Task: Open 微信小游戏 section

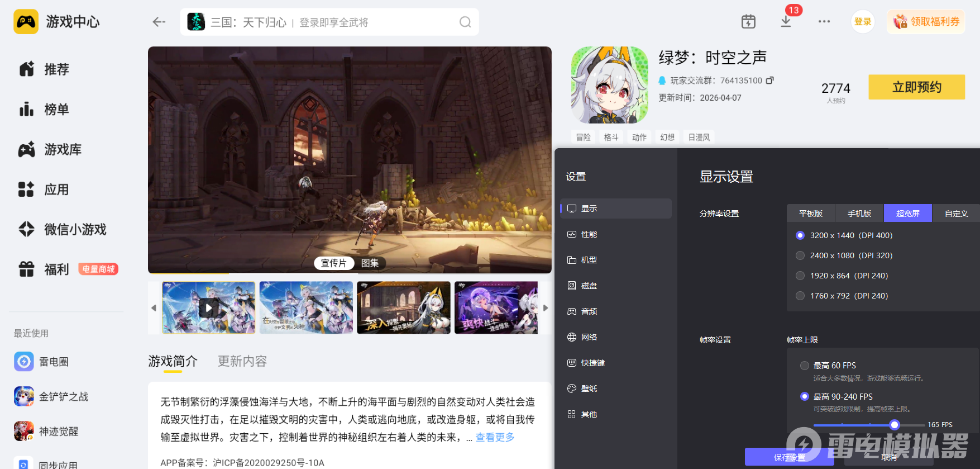Action: [63, 229]
